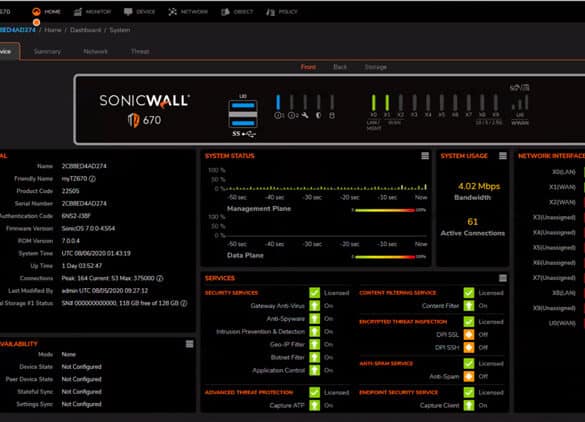
Task: Click the Capture Client On status icon
Action: coord(469,406)
